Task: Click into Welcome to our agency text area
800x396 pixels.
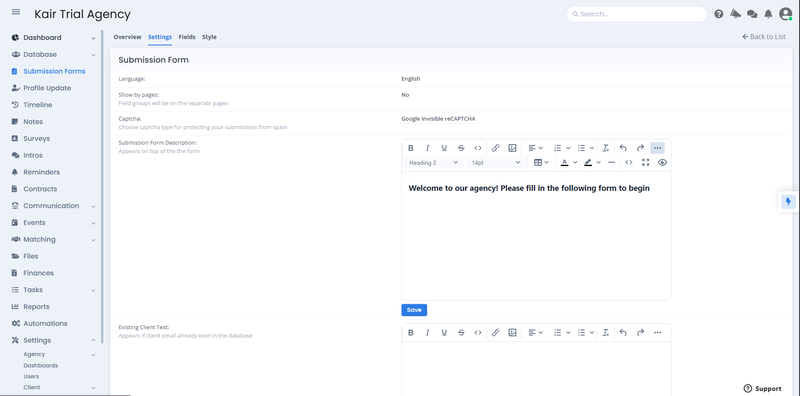Action: pyautogui.click(x=536, y=236)
